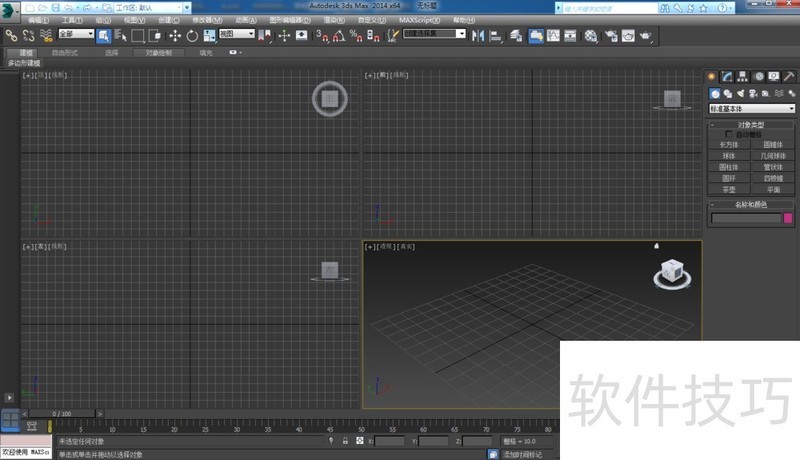
Task: Select the Rotate transform tool
Action: [192, 35]
